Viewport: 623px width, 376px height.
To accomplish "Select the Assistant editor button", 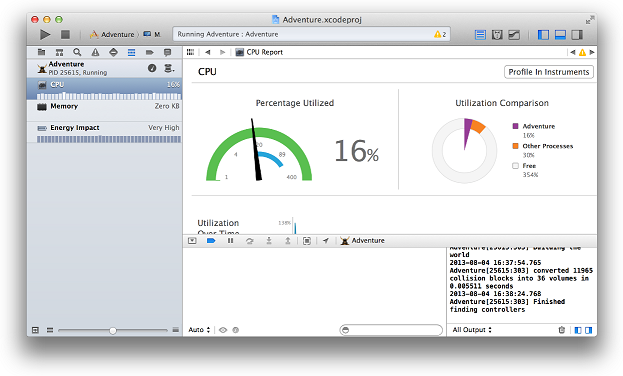I will tap(497, 35).
